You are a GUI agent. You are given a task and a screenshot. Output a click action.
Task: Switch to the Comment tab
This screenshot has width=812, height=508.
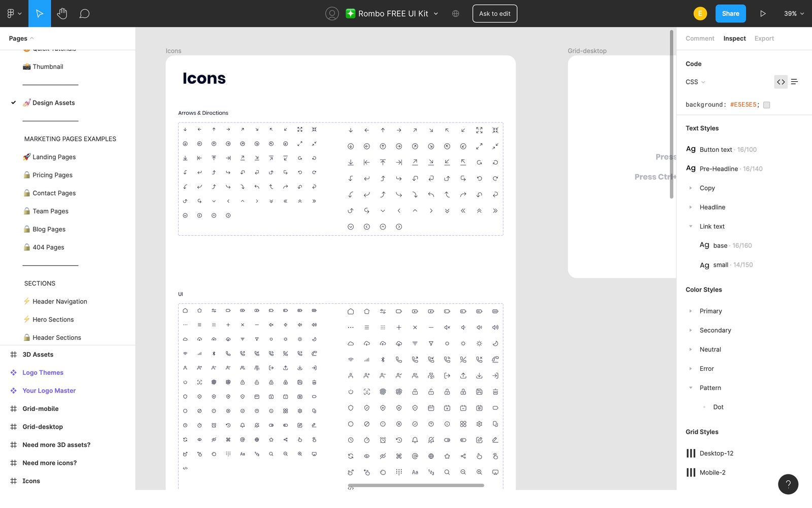click(699, 39)
